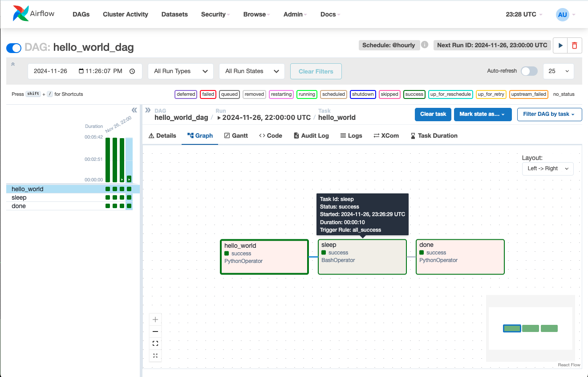Trigger the DAG with the play button
588x377 pixels.
click(560, 45)
